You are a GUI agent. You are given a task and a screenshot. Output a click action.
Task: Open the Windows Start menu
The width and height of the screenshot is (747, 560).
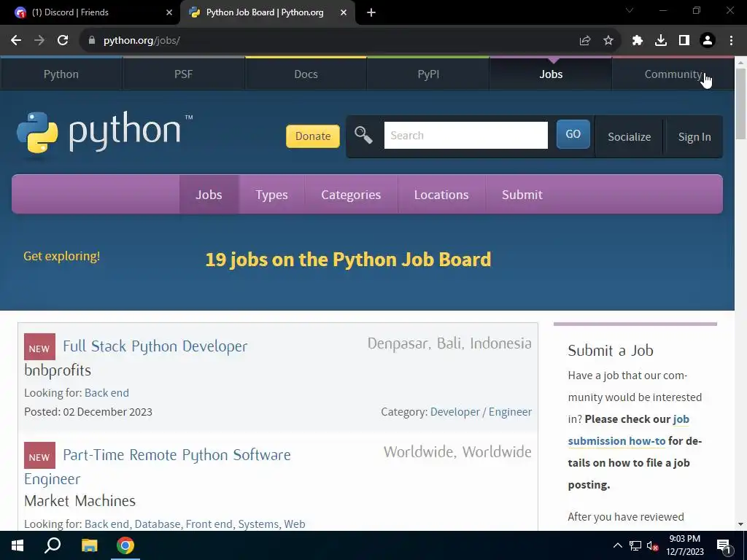coord(18,545)
